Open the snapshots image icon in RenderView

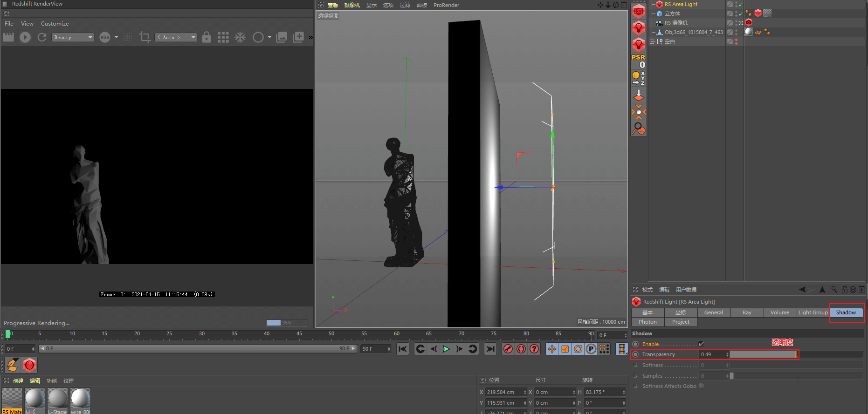[x=282, y=37]
